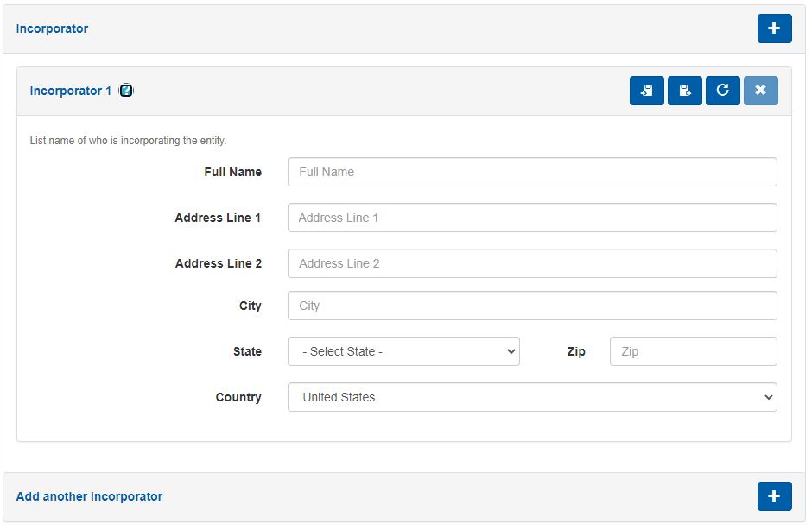
Task: Click the Add another Incorporator link
Action: (x=89, y=496)
